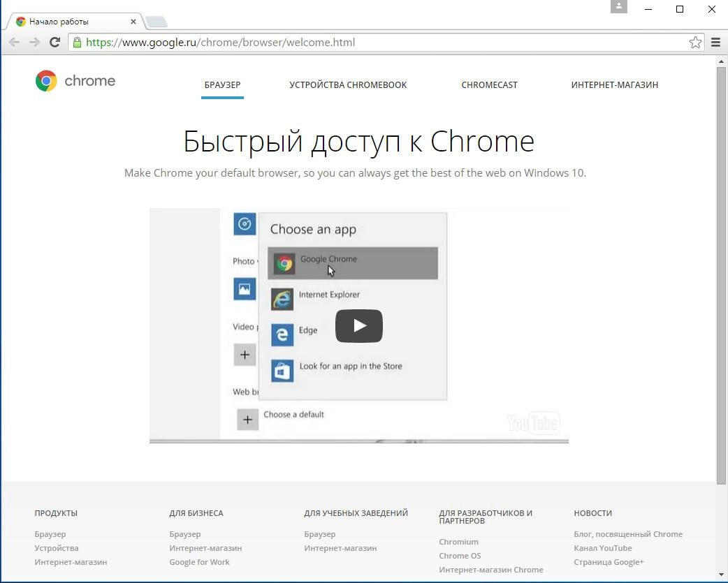Reload the page with the refresh icon

(x=54, y=42)
